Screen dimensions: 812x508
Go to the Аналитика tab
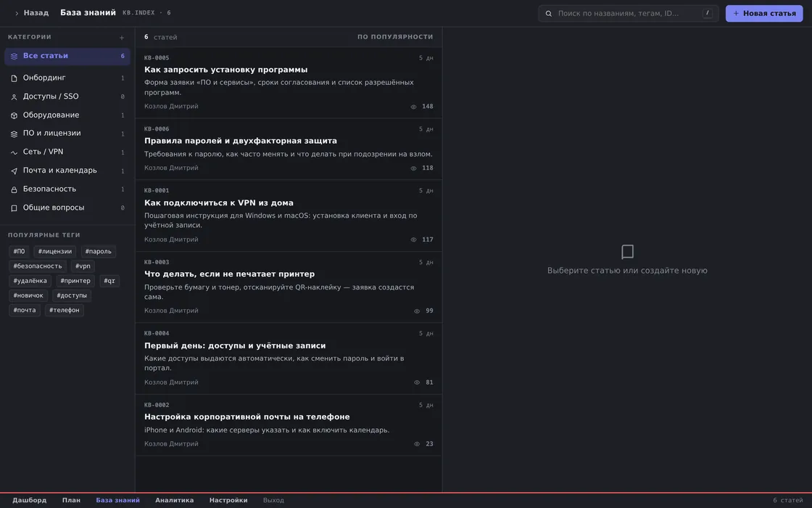[175, 500]
